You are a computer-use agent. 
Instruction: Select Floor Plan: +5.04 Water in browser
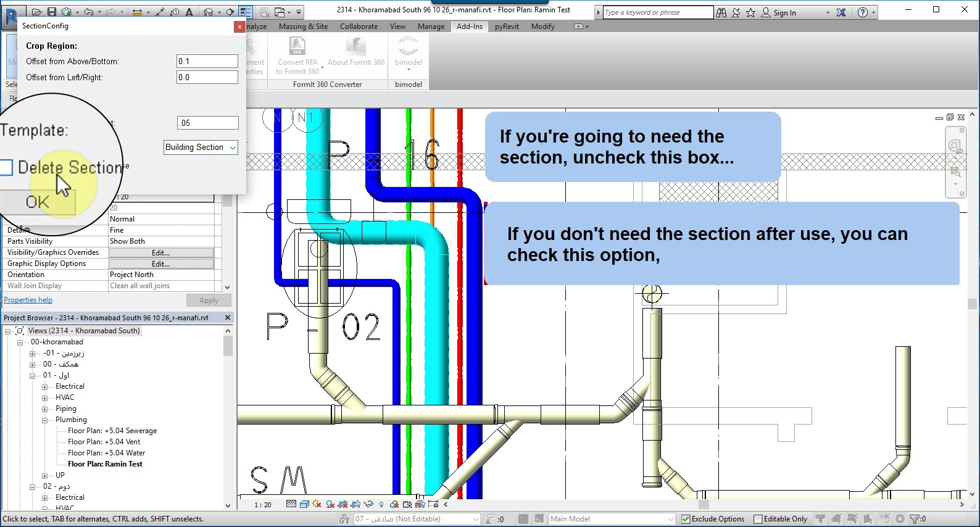[107, 453]
